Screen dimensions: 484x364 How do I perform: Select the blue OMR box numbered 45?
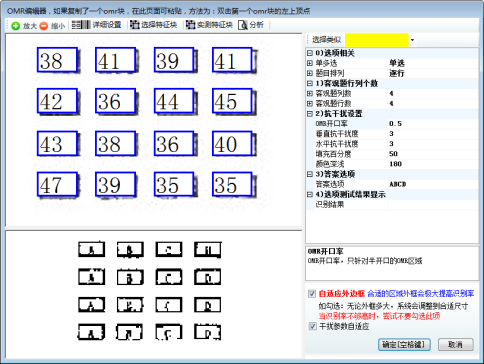coord(232,101)
